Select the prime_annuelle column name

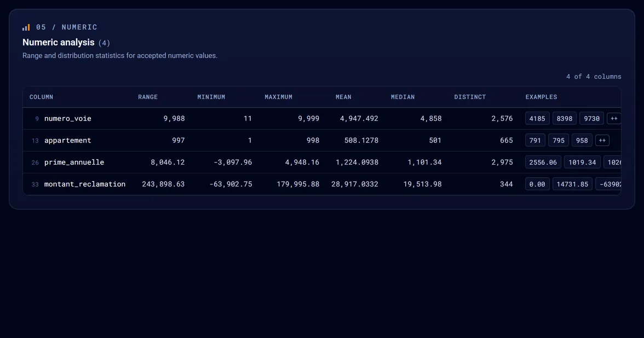[x=74, y=162]
